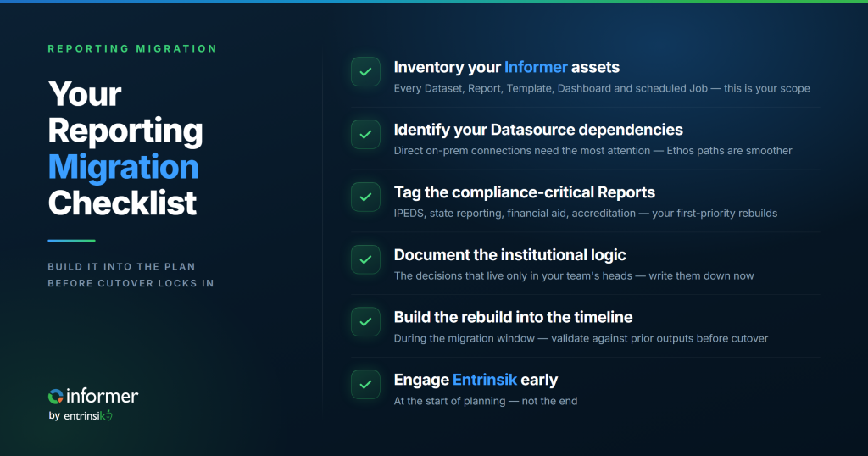Toggle the Document the institutional logic checkbox
Screen dimensions: 868x456
point(365,259)
